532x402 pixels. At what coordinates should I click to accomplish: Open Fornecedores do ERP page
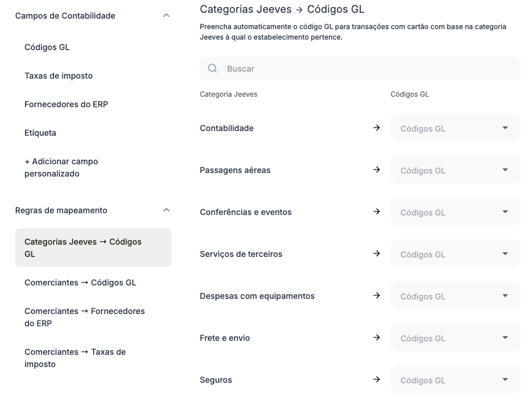(66, 104)
